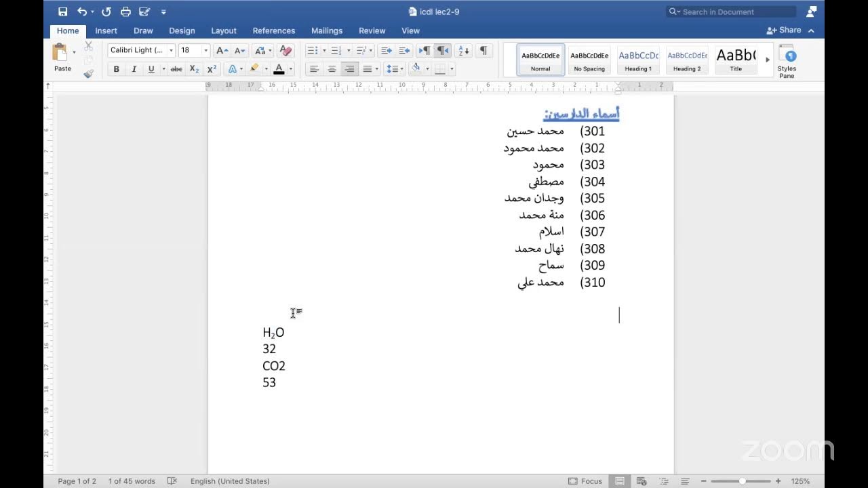Click the Format Painter brush
This screenshot has width=868, height=488.
tap(88, 73)
